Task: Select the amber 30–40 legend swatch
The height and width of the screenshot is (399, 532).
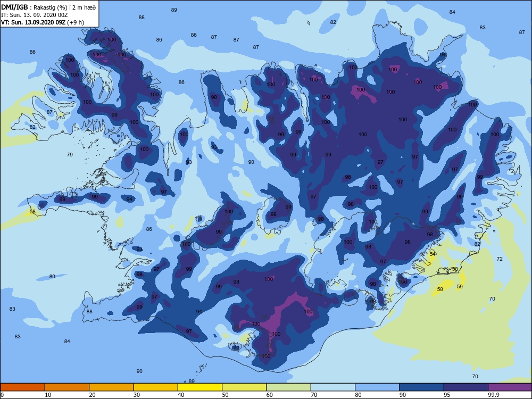Action: pyautogui.click(x=156, y=387)
